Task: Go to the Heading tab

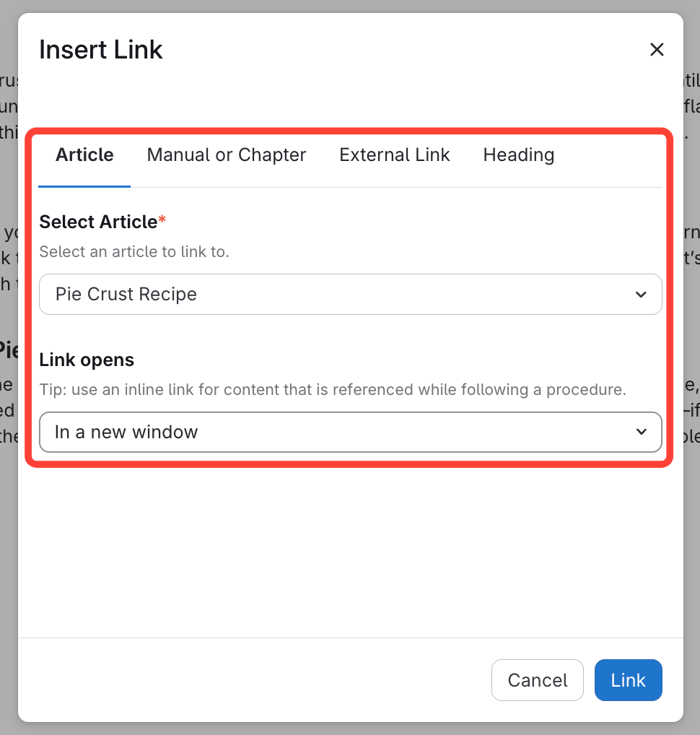Action: click(519, 155)
